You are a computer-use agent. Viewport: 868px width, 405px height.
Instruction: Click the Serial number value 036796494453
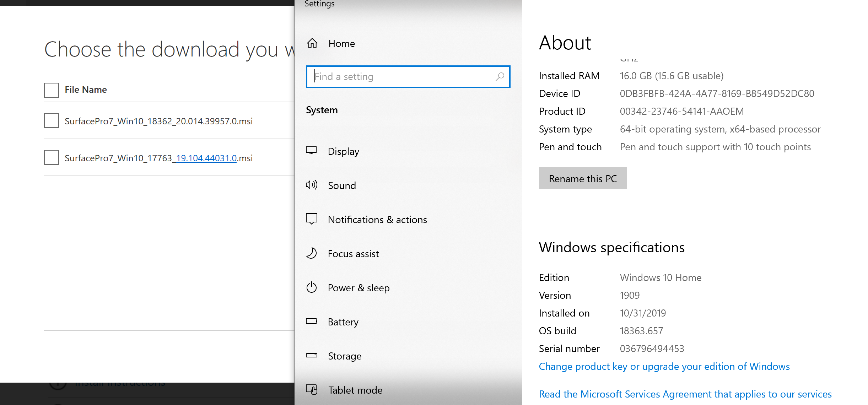[652, 349]
